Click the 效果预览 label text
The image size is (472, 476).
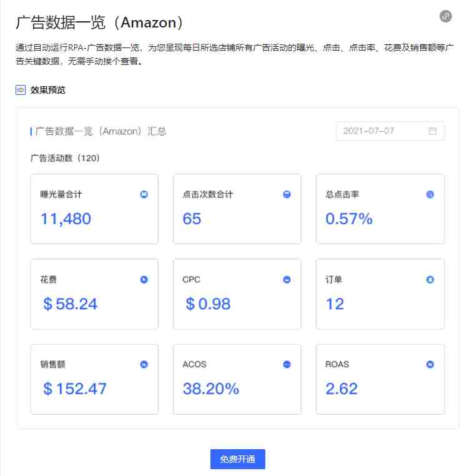click(47, 90)
